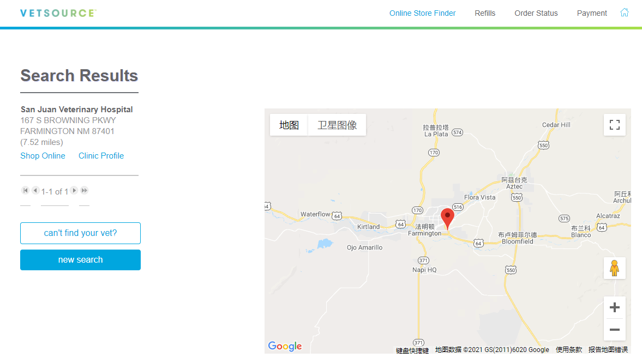
Task: Click the Shop Online link
Action: click(x=43, y=156)
